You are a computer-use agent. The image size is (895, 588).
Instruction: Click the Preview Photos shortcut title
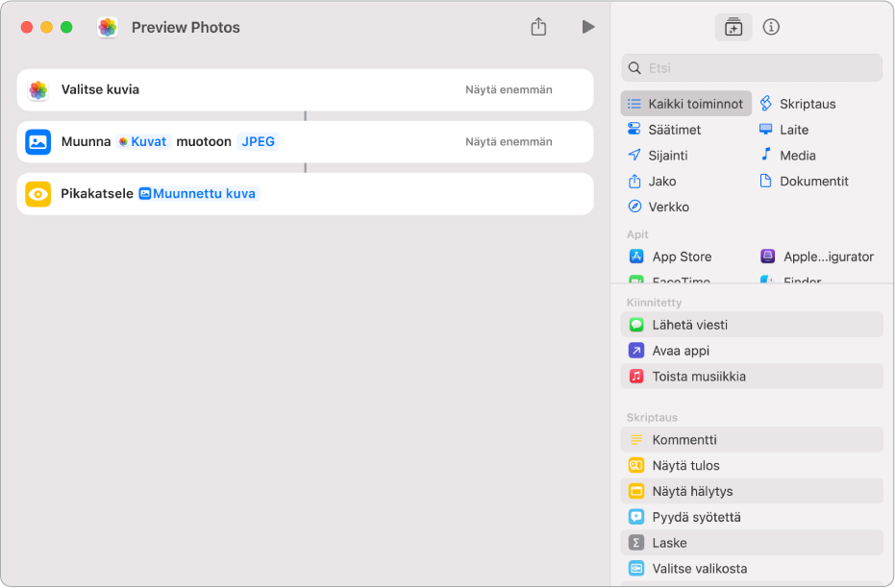tap(186, 27)
